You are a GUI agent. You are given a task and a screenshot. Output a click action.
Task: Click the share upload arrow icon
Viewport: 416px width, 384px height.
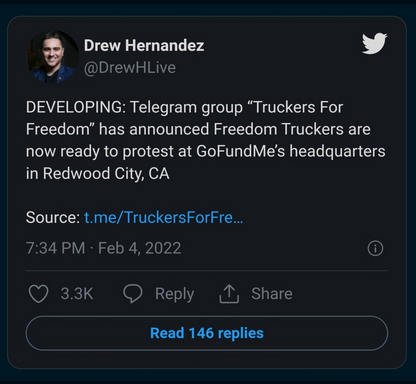229,294
